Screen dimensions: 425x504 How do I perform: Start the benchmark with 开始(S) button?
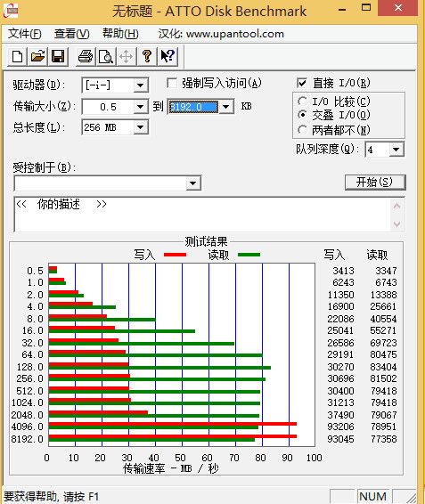375,183
